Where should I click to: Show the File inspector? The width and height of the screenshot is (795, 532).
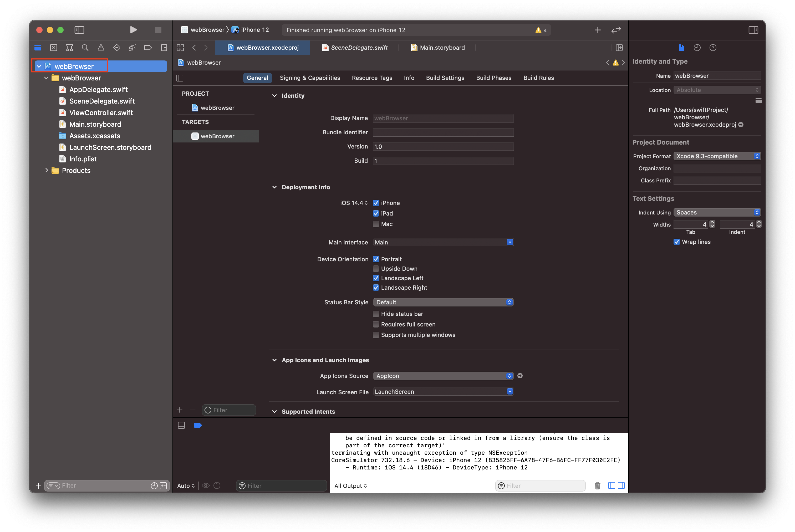click(681, 48)
